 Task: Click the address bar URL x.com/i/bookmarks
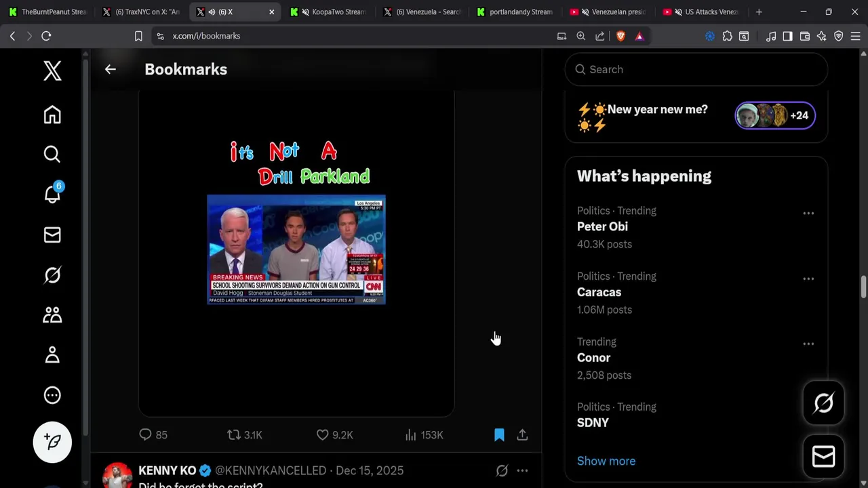[206, 36]
